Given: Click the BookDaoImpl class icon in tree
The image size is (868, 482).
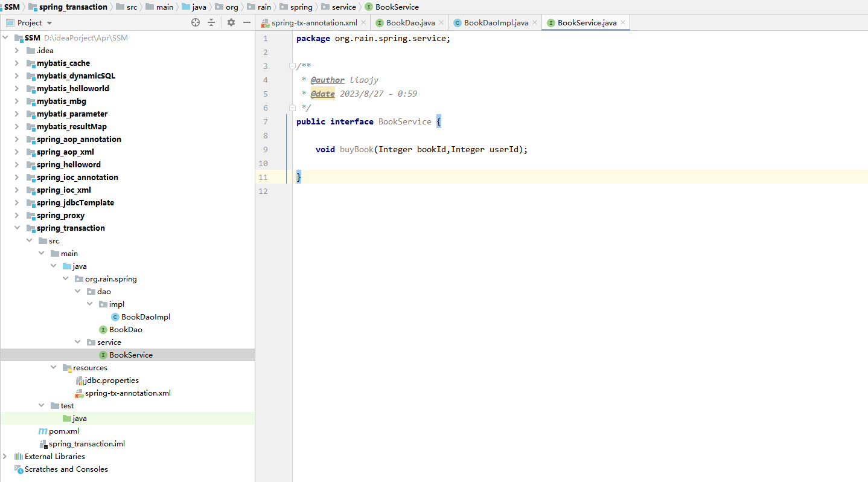Looking at the screenshot, I should [x=115, y=317].
